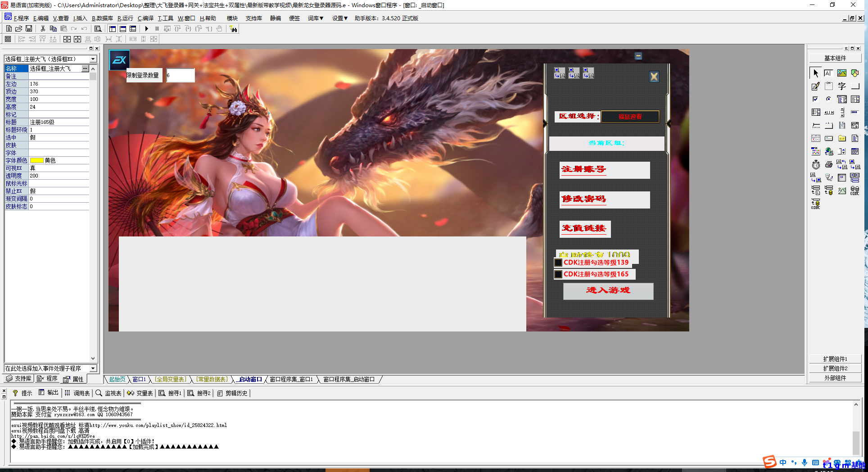868x472 pixels.
Task: Click the help binoculars search icon
Action: [x=233, y=29]
